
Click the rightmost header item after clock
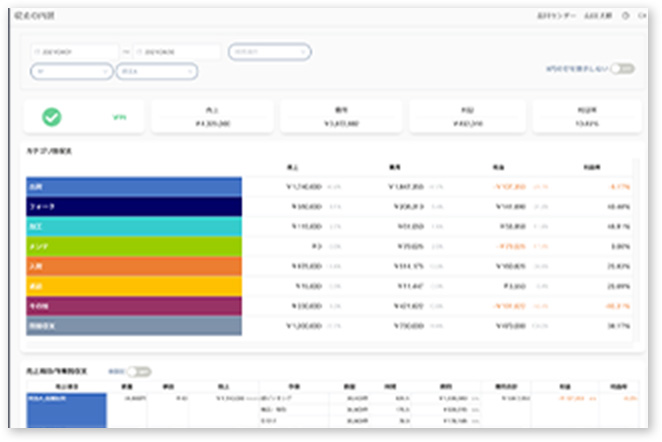click(642, 16)
